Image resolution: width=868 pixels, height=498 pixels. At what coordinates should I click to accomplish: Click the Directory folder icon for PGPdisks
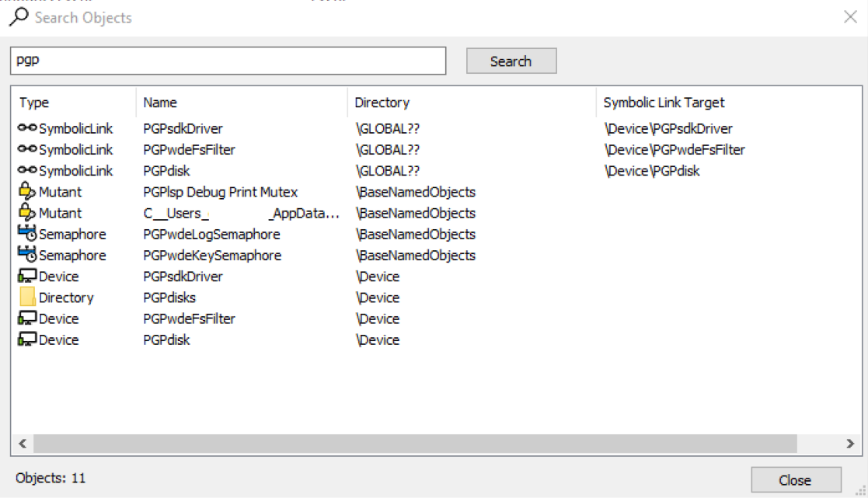(x=27, y=297)
